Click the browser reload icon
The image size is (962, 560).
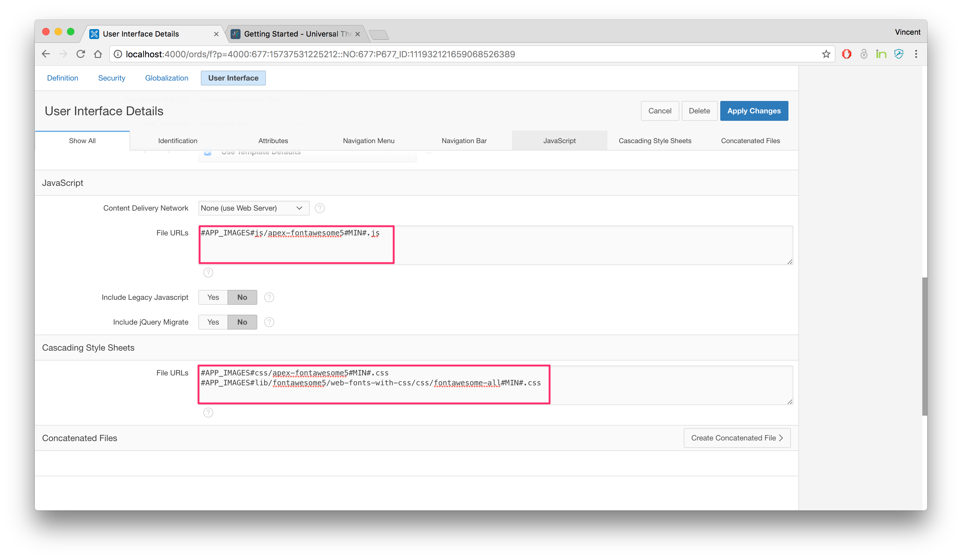[81, 54]
